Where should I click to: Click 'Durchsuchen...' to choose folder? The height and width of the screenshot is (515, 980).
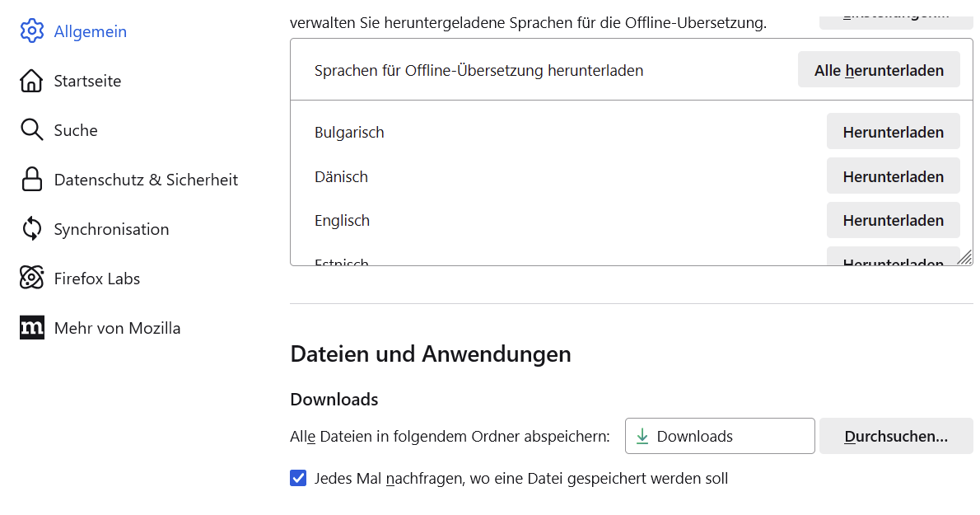[x=896, y=436]
